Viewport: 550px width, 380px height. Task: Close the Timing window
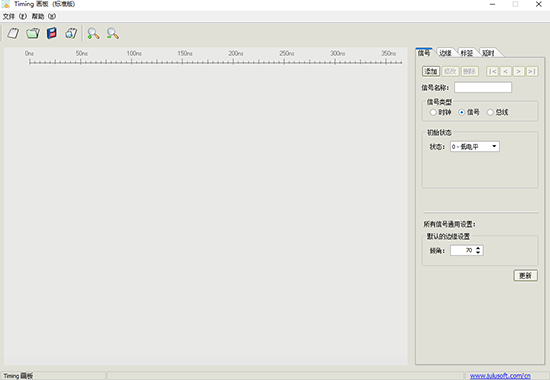point(539,4)
